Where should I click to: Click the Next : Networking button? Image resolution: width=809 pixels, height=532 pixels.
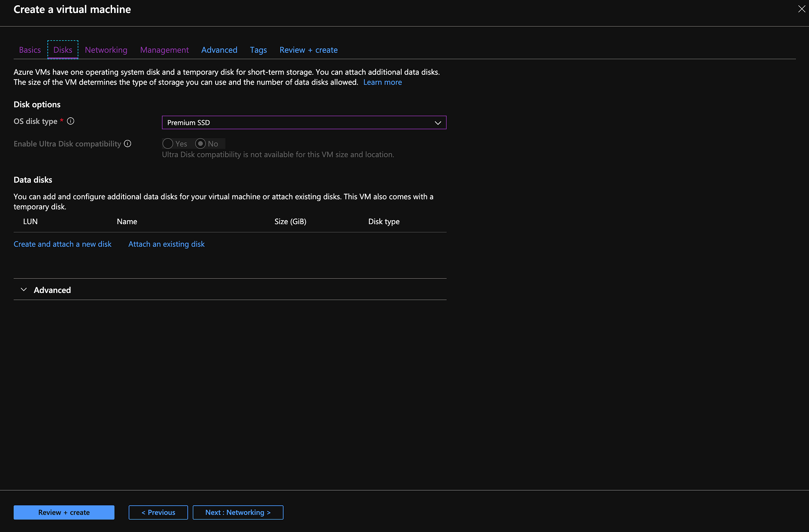(238, 512)
